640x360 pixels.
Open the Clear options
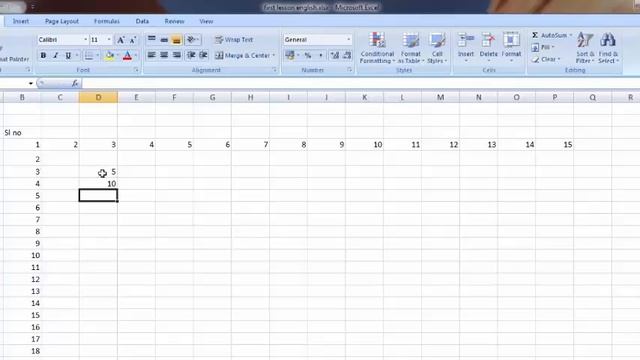(546, 59)
